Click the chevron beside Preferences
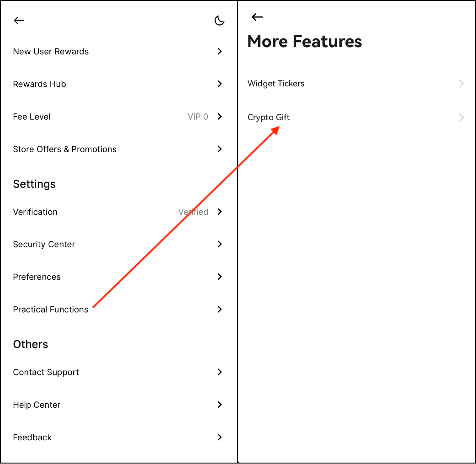This screenshot has height=464, width=476. [220, 277]
